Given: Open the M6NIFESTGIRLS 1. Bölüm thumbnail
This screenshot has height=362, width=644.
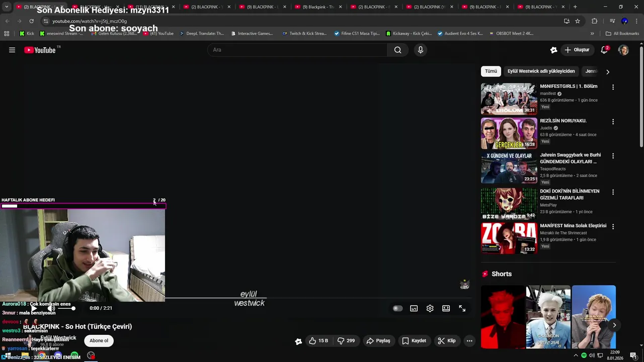Looking at the screenshot, I should (x=509, y=99).
